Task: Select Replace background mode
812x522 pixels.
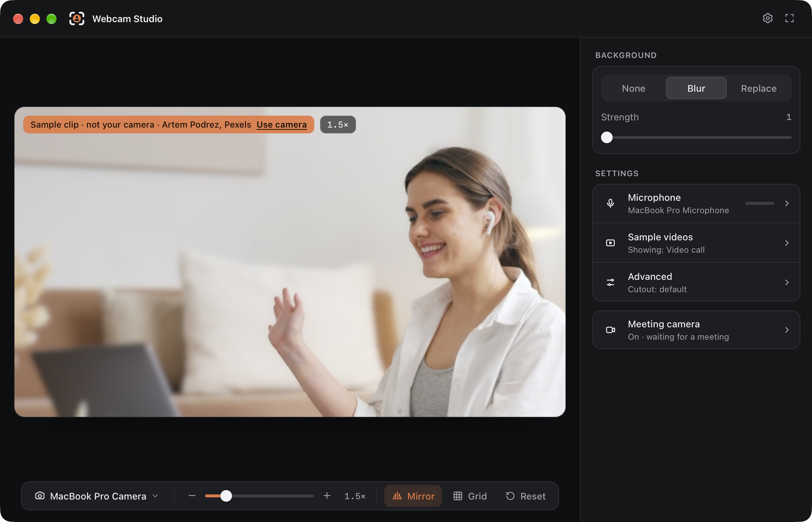Action: pyautogui.click(x=759, y=88)
